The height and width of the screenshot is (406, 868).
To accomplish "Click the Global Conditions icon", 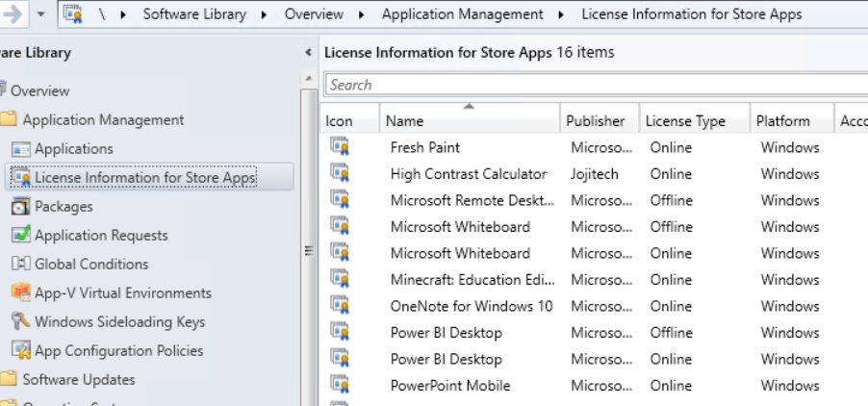I will click(x=21, y=265).
